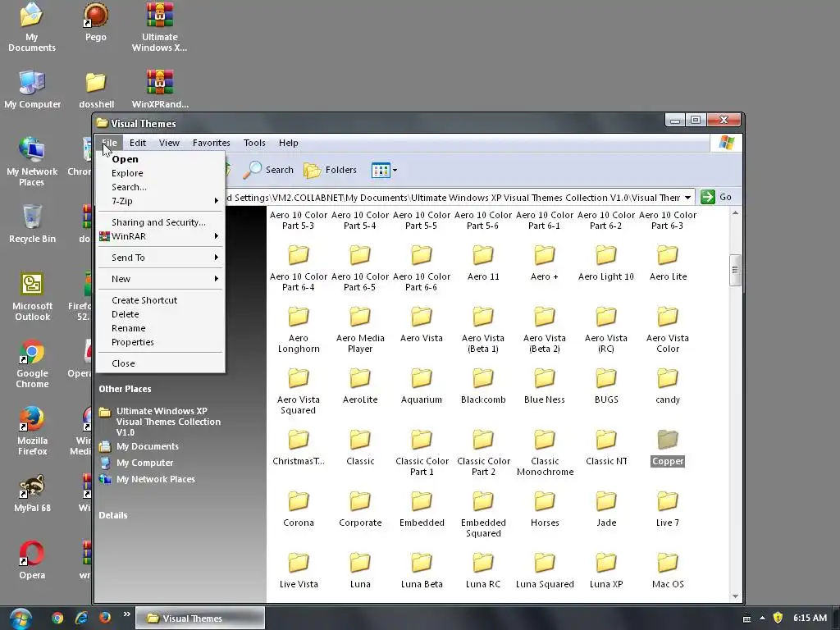The image size is (840, 630).
Task: Select the Luna XP folder
Action: 606,571
